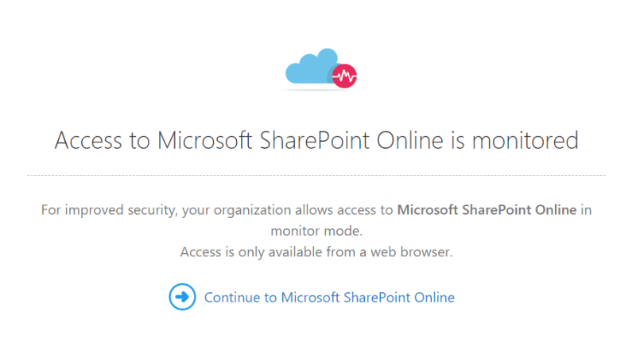Click the blue cloud logo
Screen dimensions: 644x347
coord(311,68)
